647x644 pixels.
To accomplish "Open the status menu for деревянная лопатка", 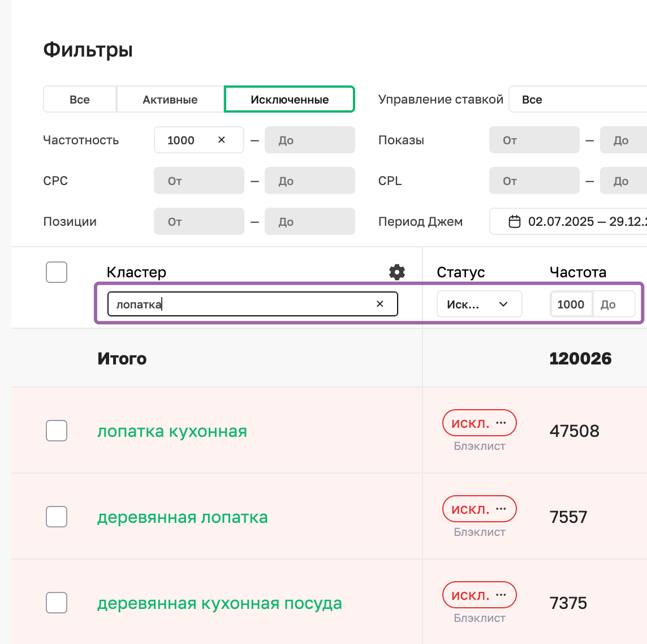I will tap(501, 509).
